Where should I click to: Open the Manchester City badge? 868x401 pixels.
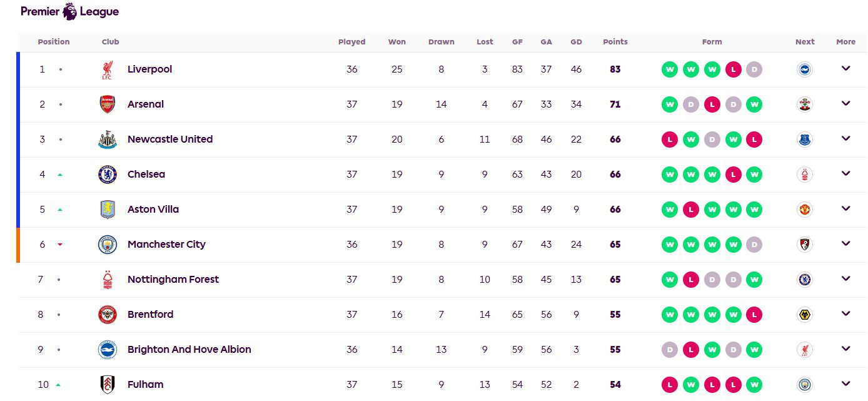coord(108,245)
